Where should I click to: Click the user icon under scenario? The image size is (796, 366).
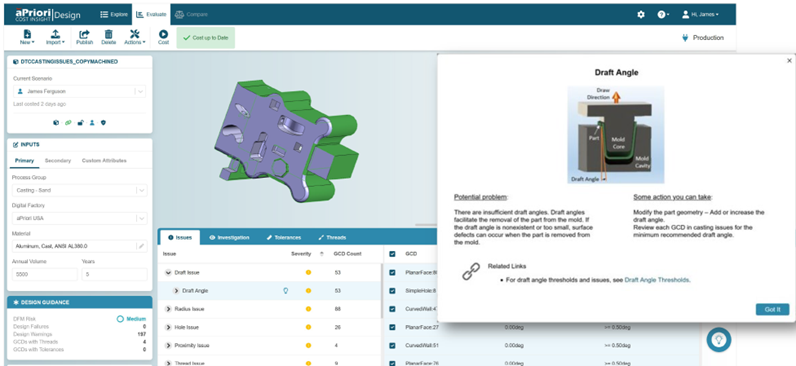[x=92, y=122]
